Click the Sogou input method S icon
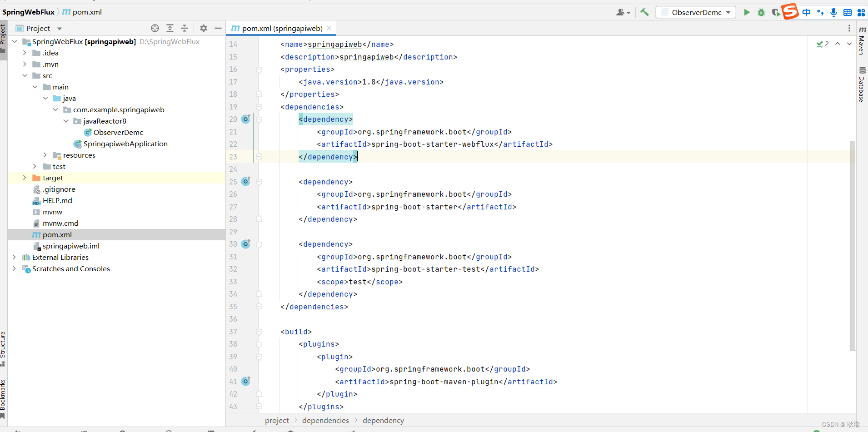This screenshot has height=432, width=868. pos(790,11)
